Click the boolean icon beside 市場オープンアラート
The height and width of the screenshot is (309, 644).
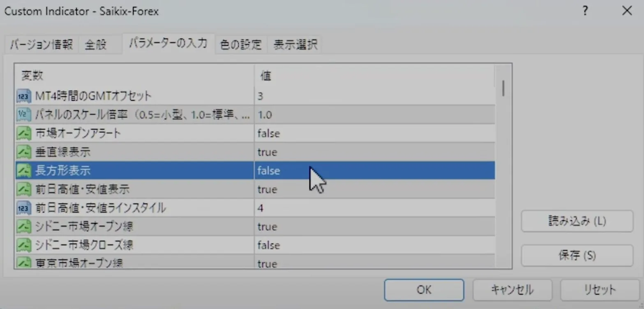pos(23,133)
